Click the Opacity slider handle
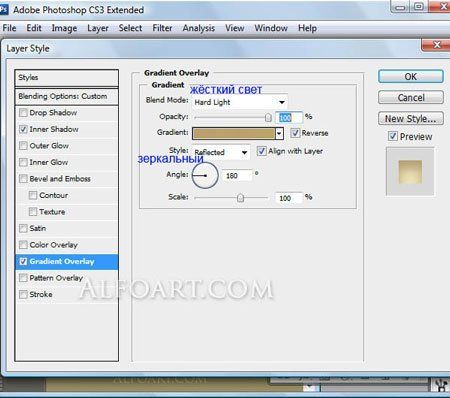Screen dimensions: 450x398 click(268, 117)
